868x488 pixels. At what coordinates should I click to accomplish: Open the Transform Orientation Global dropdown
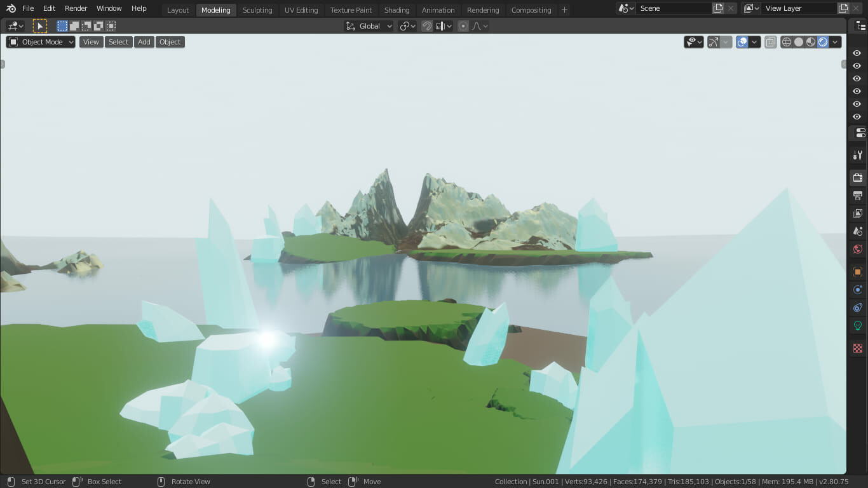[369, 25]
